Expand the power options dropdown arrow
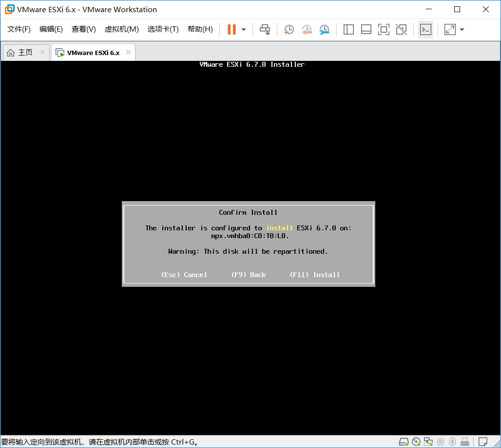 click(x=244, y=30)
